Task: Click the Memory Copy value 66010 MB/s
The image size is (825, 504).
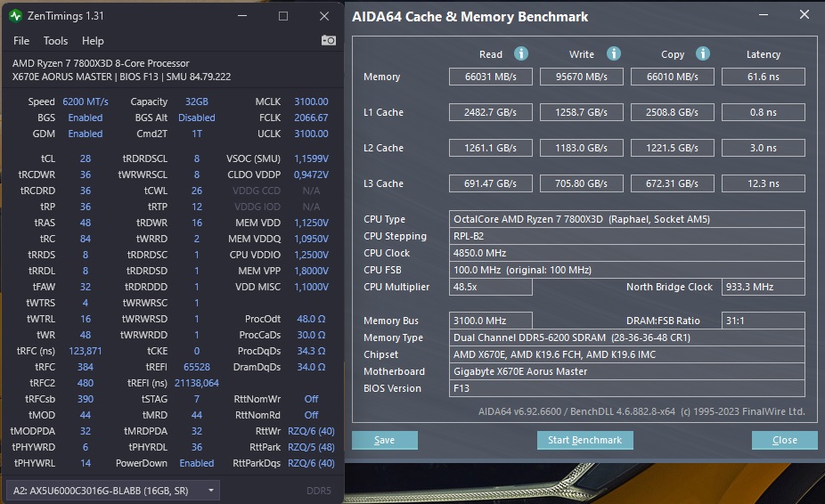Action: 673,77
